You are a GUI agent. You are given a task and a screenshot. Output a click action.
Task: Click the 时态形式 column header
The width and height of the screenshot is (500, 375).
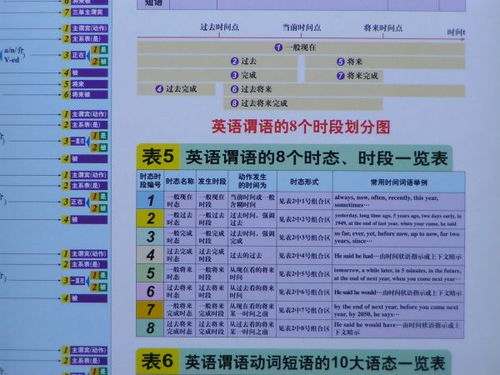[304, 182]
